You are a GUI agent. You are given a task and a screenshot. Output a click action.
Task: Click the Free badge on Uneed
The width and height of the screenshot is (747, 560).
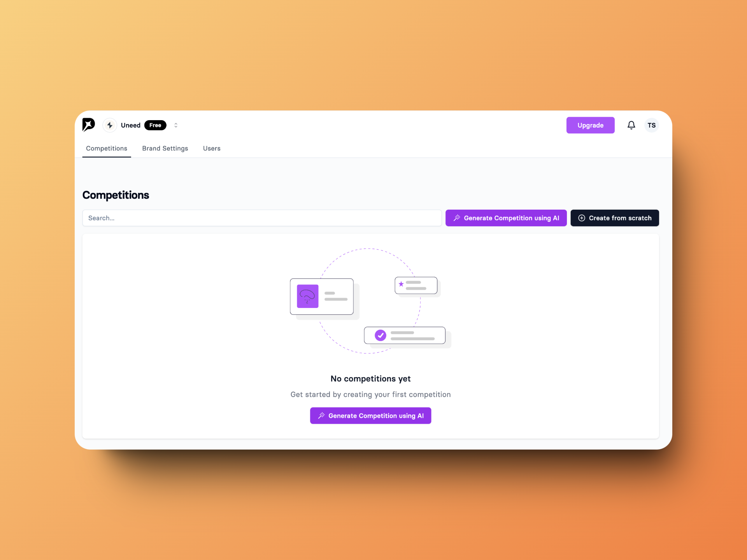155,125
